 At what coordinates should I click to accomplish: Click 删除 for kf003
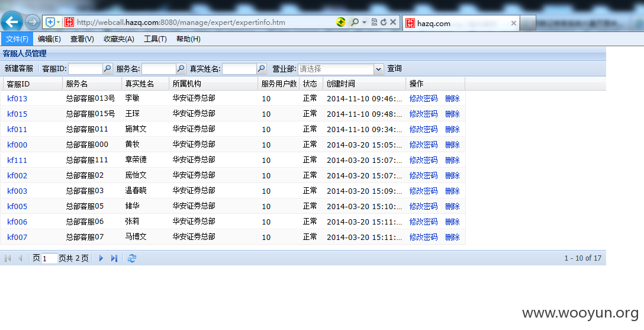(453, 191)
